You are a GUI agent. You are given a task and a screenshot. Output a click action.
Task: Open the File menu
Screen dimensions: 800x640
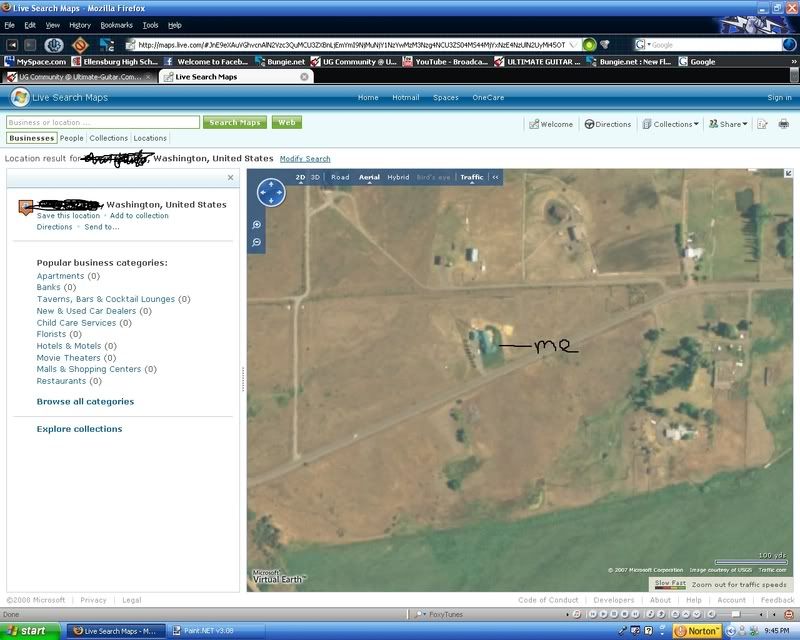10,25
